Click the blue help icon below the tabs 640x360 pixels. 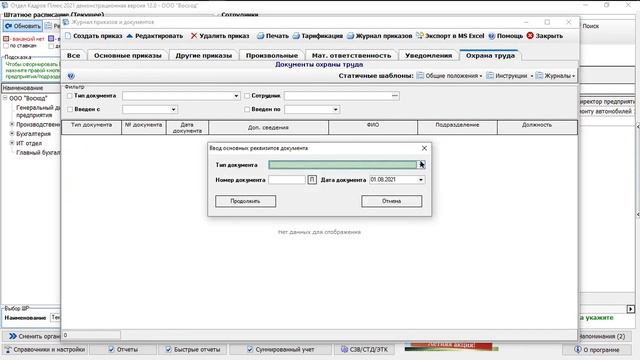(71, 76)
